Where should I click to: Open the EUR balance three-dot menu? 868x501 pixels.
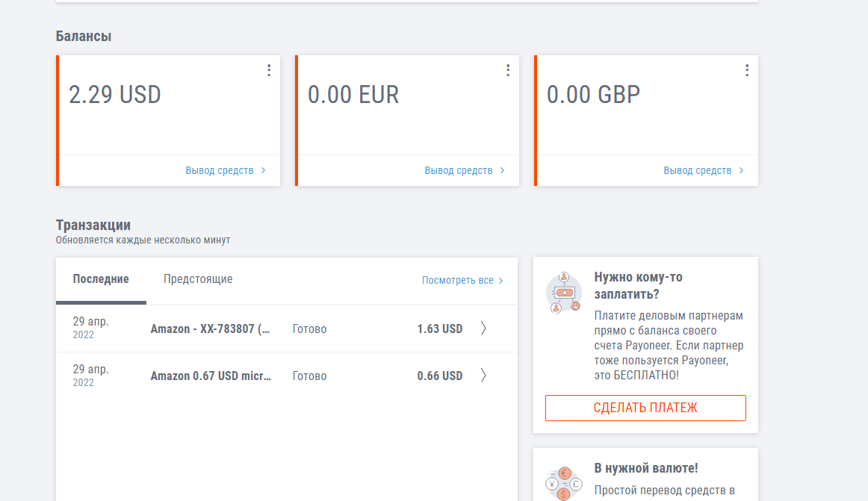[x=508, y=70]
